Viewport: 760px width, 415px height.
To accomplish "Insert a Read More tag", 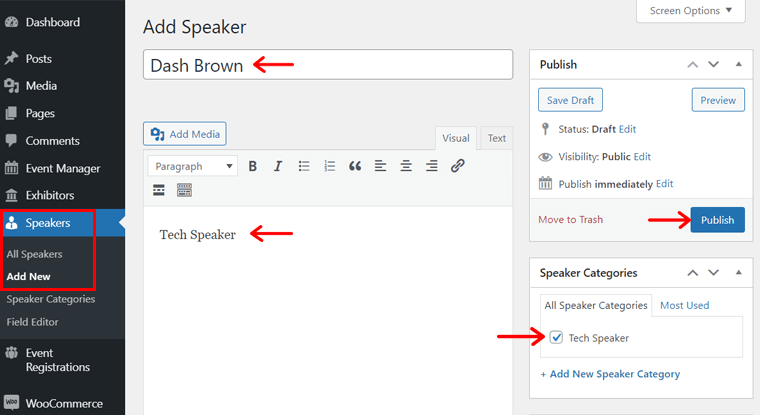I will pyautogui.click(x=159, y=190).
